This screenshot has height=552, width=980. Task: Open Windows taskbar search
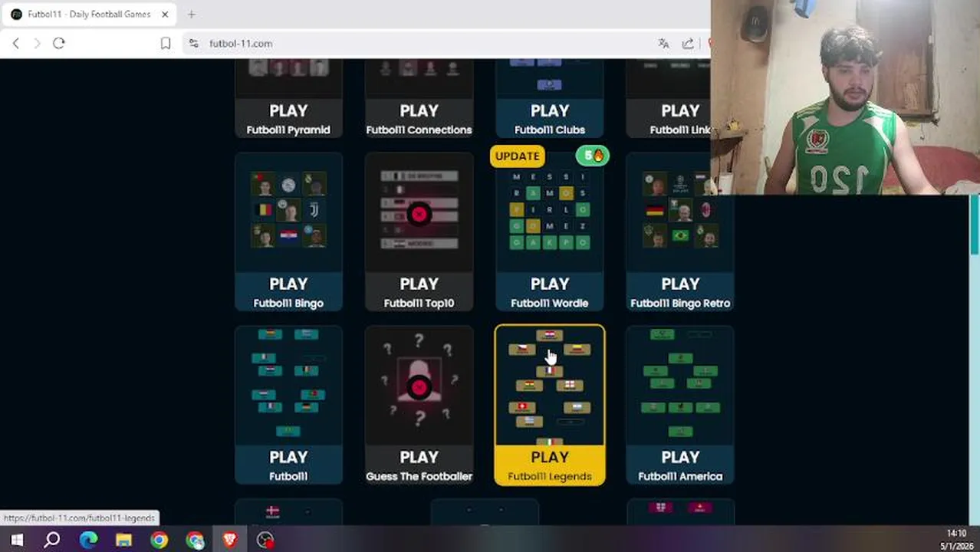click(x=52, y=540)
